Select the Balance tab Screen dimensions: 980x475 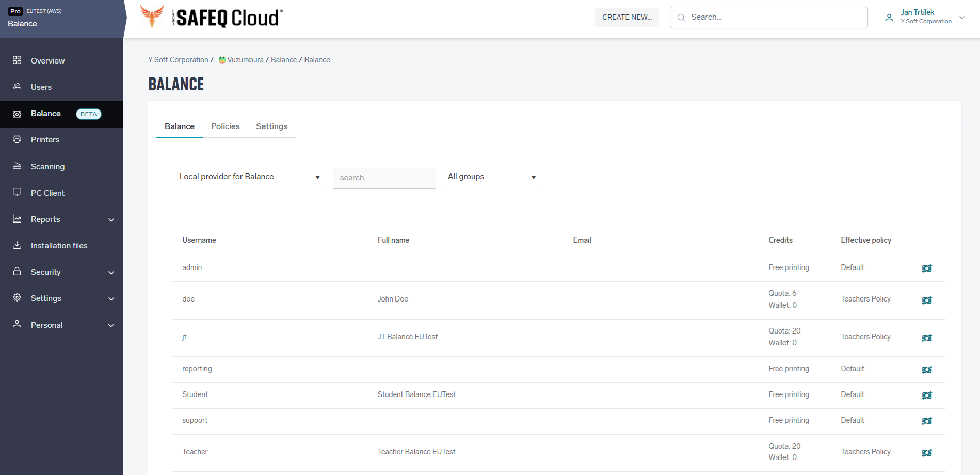click(x=180, y=126)
